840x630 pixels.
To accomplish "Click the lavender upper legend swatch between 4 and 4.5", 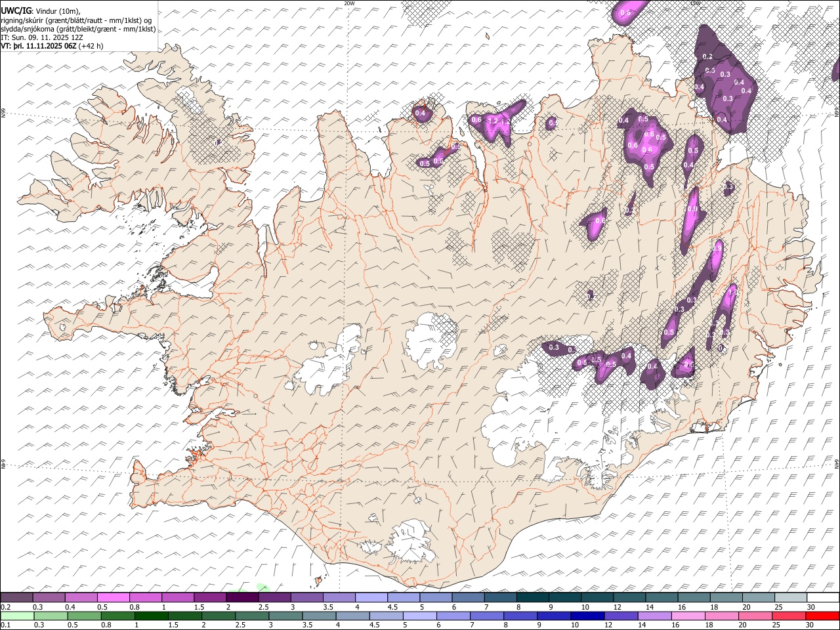I will [x=371, y=598].
